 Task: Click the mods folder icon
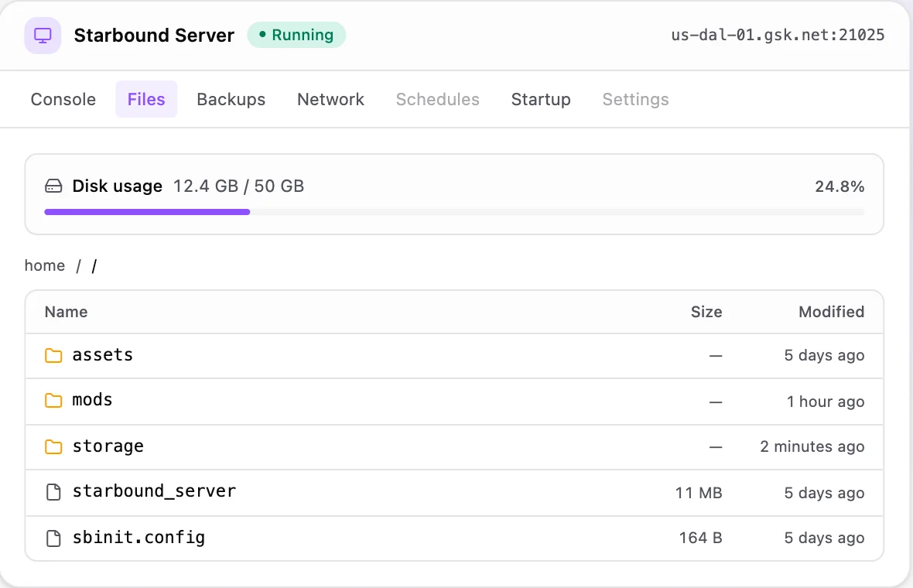pyautogui.click(x=53, y=401)
